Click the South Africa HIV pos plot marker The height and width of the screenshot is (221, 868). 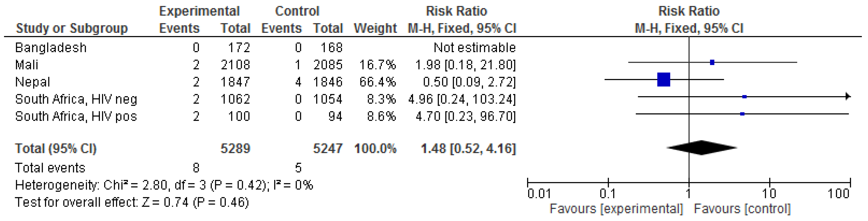click(742, 114)
